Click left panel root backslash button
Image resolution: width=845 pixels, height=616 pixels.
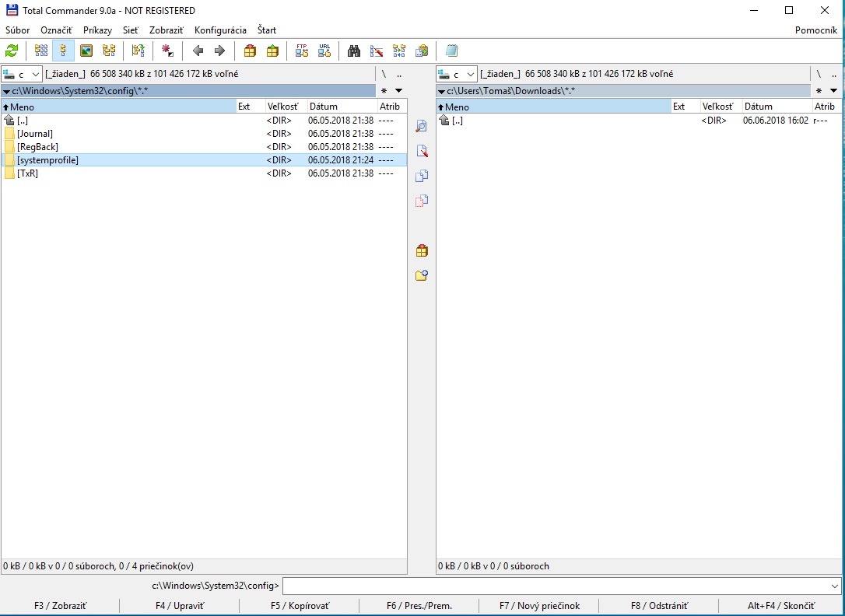(x=384, y=74)
